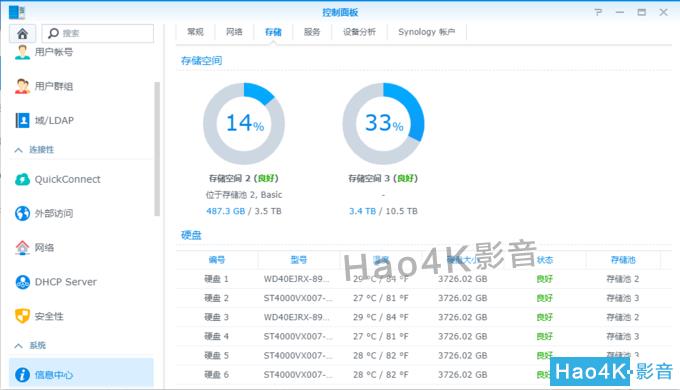Collapse the 系统 section
Screen dimensions: 680x390
tap(18, 346)
